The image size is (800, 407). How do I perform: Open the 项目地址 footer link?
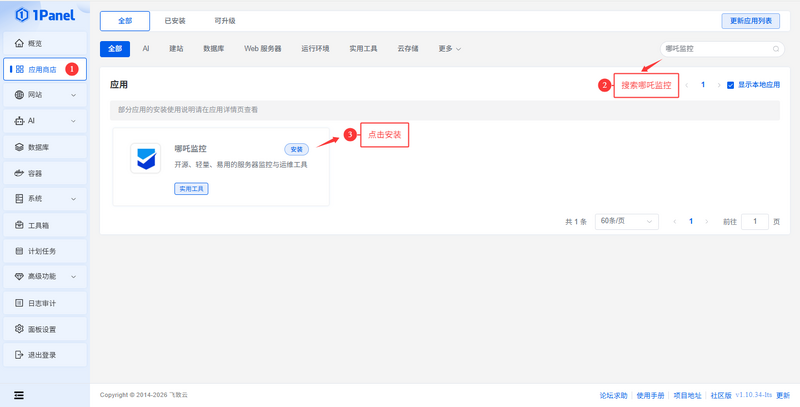[687, 396]
